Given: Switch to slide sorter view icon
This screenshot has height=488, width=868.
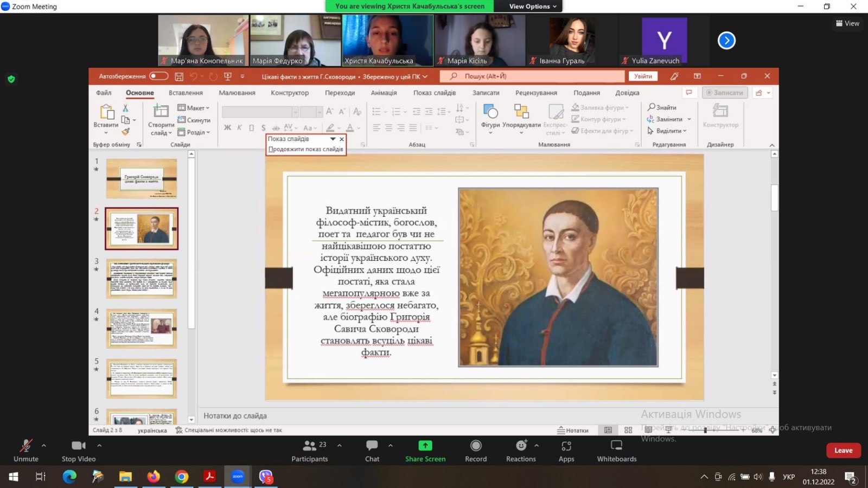Looking at the screenshot, I should click(628, 430).
